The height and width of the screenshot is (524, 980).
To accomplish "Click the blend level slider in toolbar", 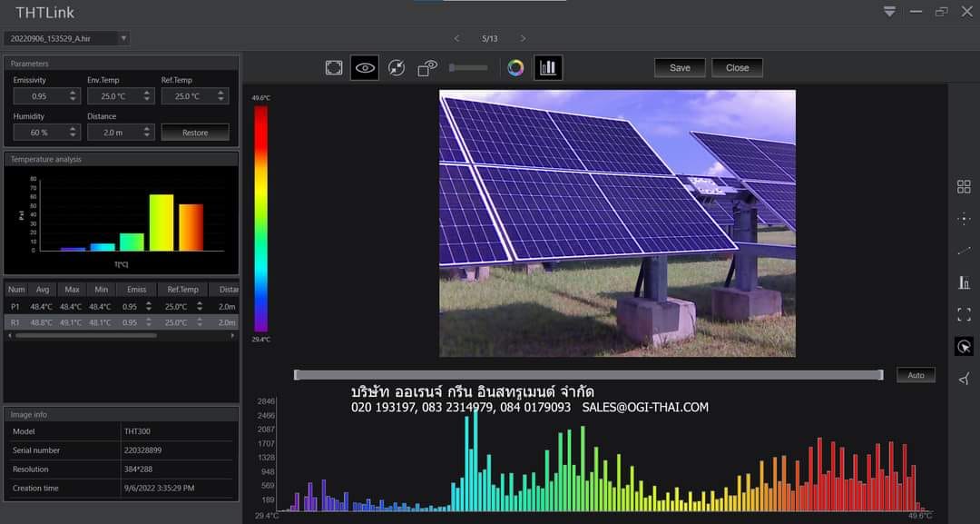I will 468,68.
